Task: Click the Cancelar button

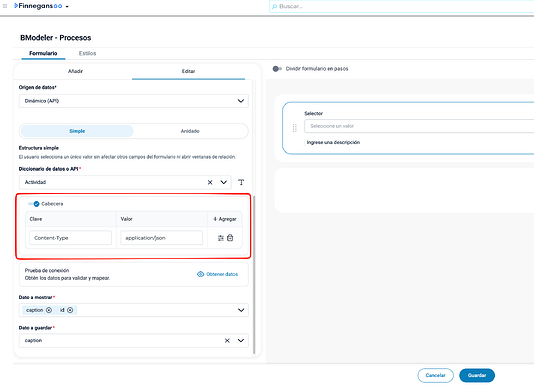Action: pos(436,375)
